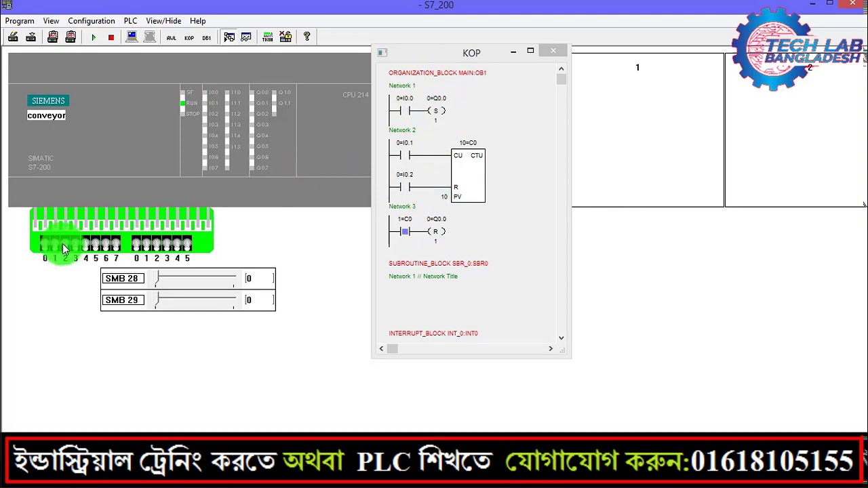The image size is (868, 488).
Task: Click the left arrow of KOP horizontal scrollbar
Action: point(381,348)
